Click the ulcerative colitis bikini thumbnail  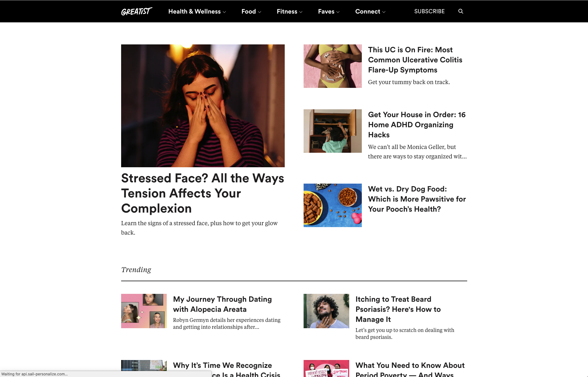coord(333,66)
